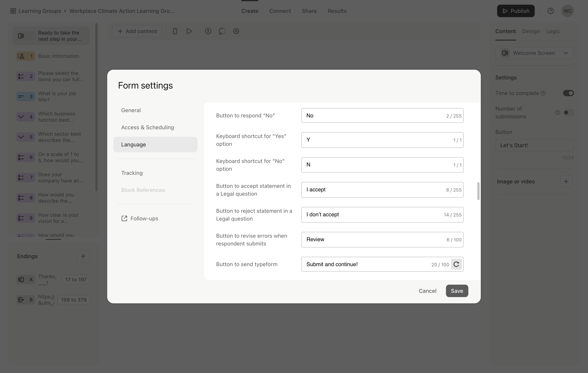Open Access & Scheduling section

tap(155, 128)
